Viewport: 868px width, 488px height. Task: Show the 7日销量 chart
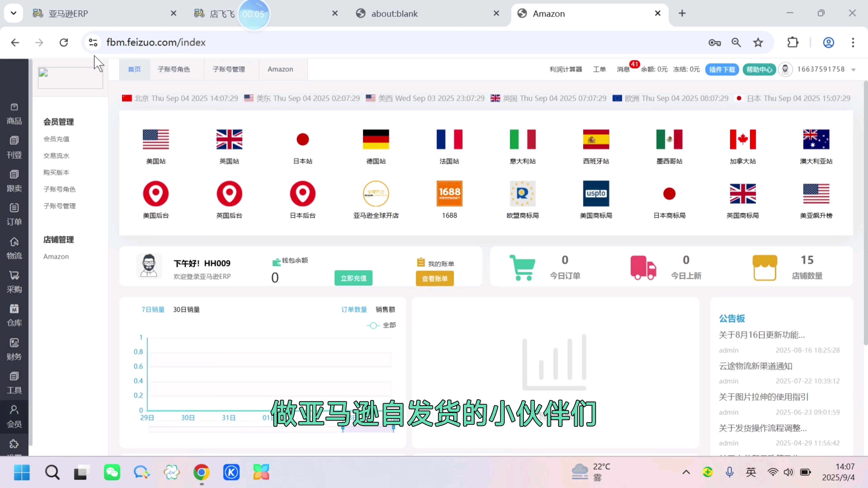click(x=153, y=310)
